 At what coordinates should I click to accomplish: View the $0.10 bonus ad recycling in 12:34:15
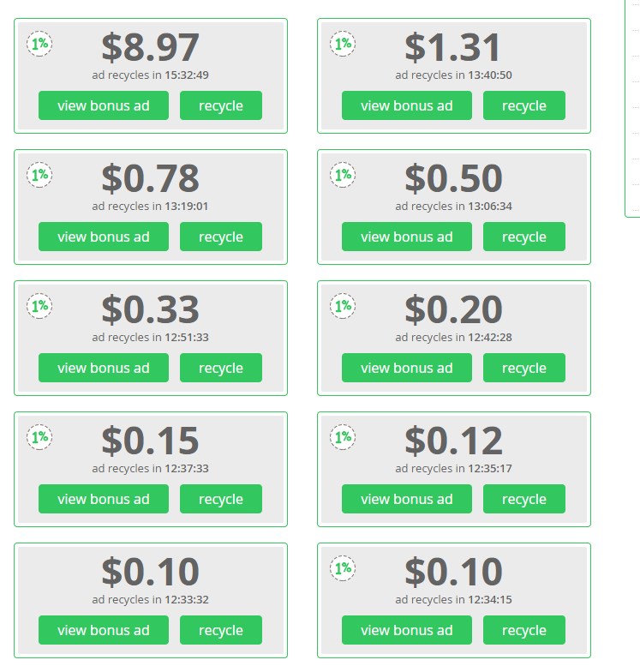(407, 630)
